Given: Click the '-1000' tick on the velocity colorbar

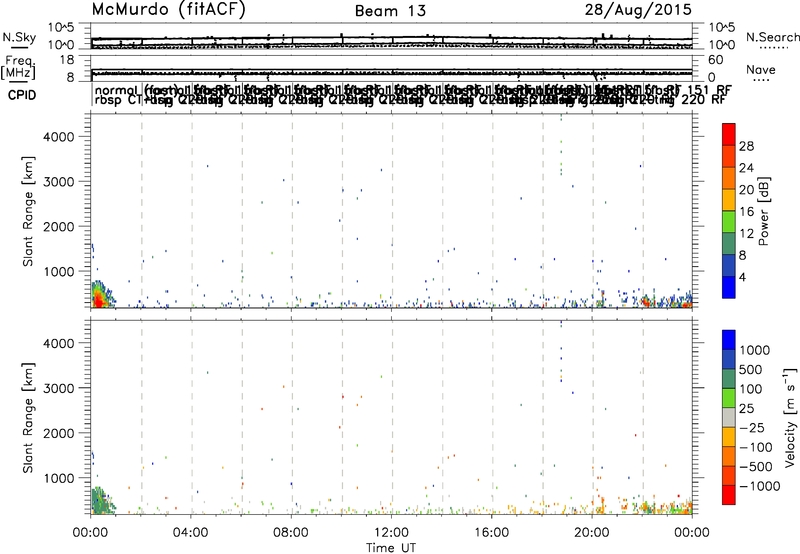Looking at the screenshot, I should (760, 486).
